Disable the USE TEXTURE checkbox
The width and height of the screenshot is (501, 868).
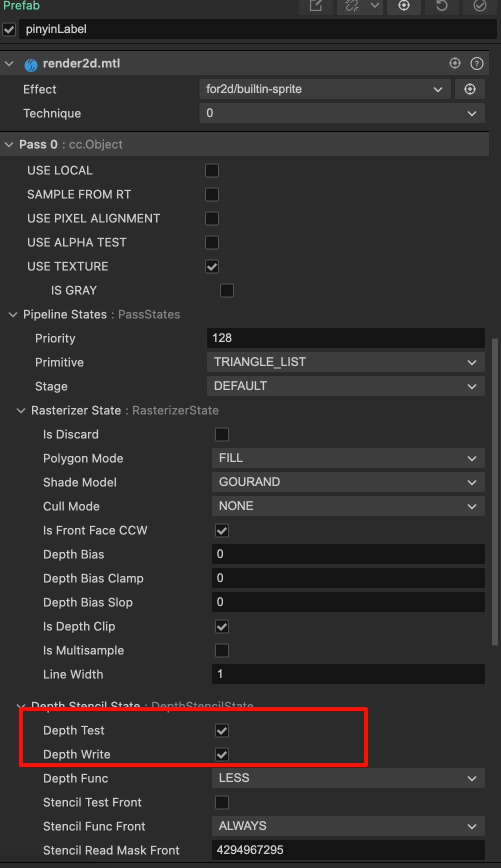coord(212,266)
